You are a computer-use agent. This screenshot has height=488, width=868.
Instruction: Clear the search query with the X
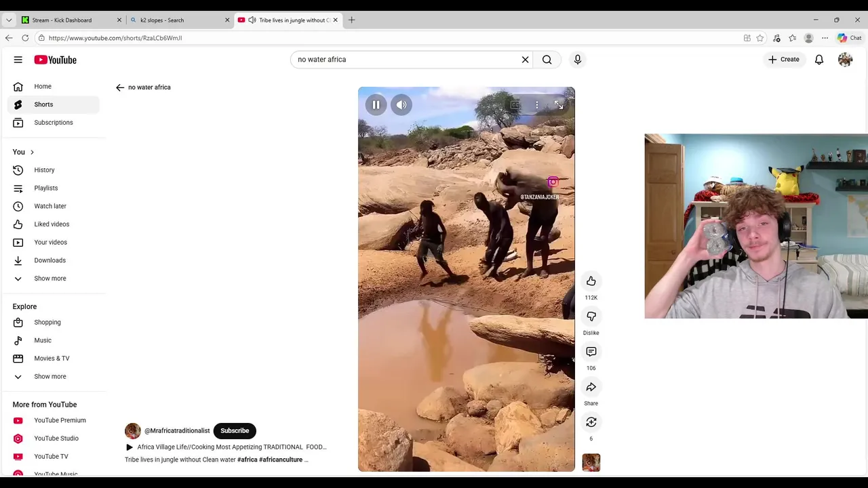525,60
